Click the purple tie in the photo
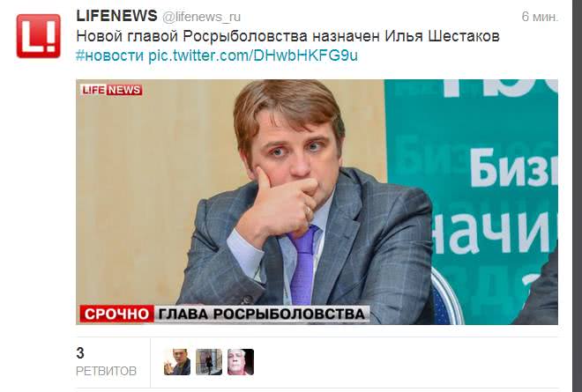The width and height of the screenshot is (582, 392). pos(302,265)
